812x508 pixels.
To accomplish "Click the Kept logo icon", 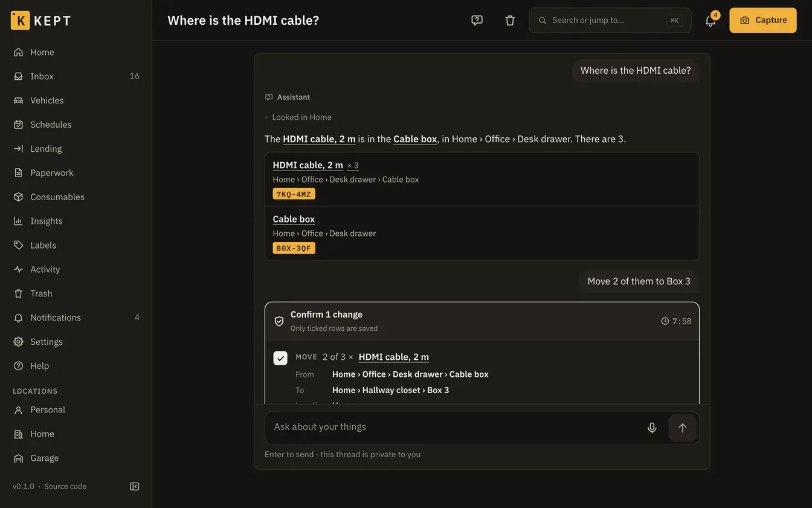I will pyautogui.click(x=21, y=20).
